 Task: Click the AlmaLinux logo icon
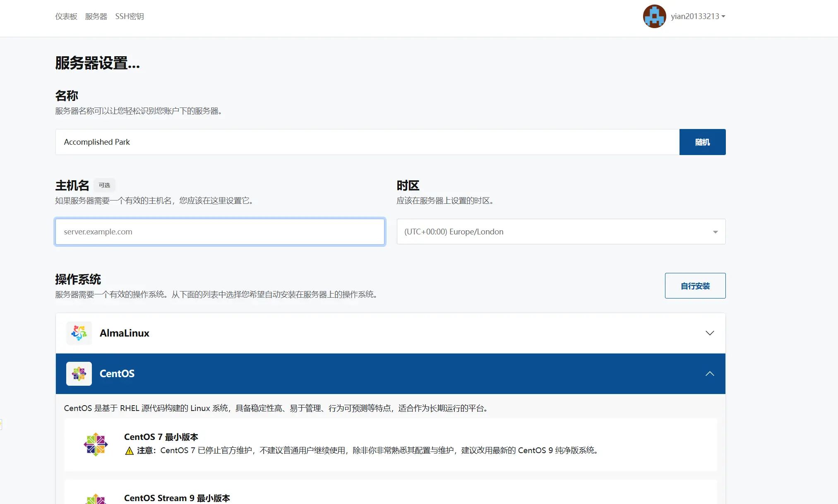pos(79,333)
